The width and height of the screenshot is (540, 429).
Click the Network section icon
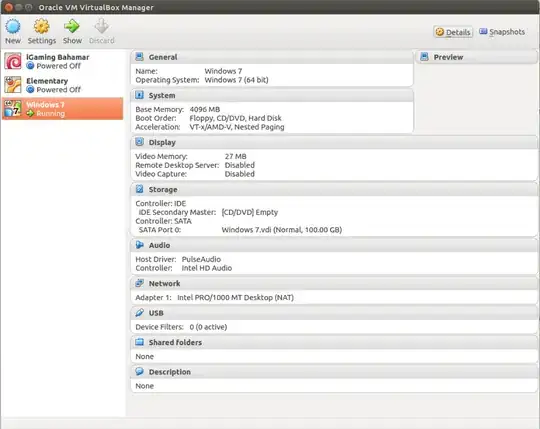click(139, 283)
